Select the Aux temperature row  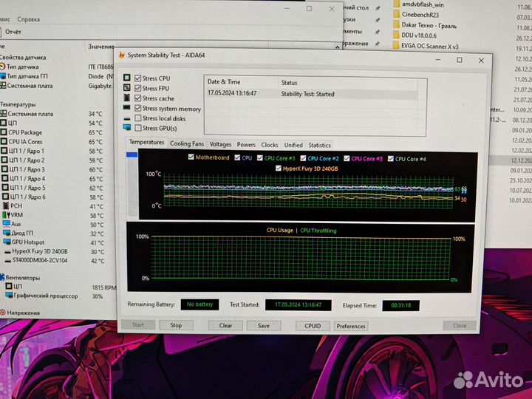pos(56,225)
